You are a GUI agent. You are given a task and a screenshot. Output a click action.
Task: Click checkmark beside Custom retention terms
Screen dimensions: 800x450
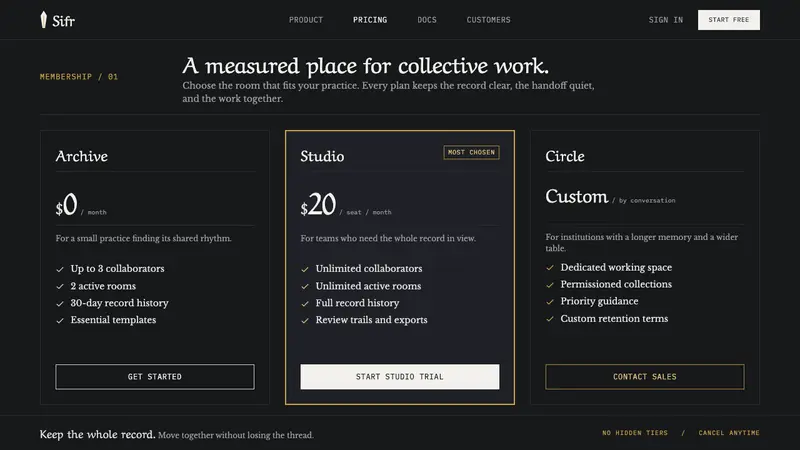[x=549, y=319]
